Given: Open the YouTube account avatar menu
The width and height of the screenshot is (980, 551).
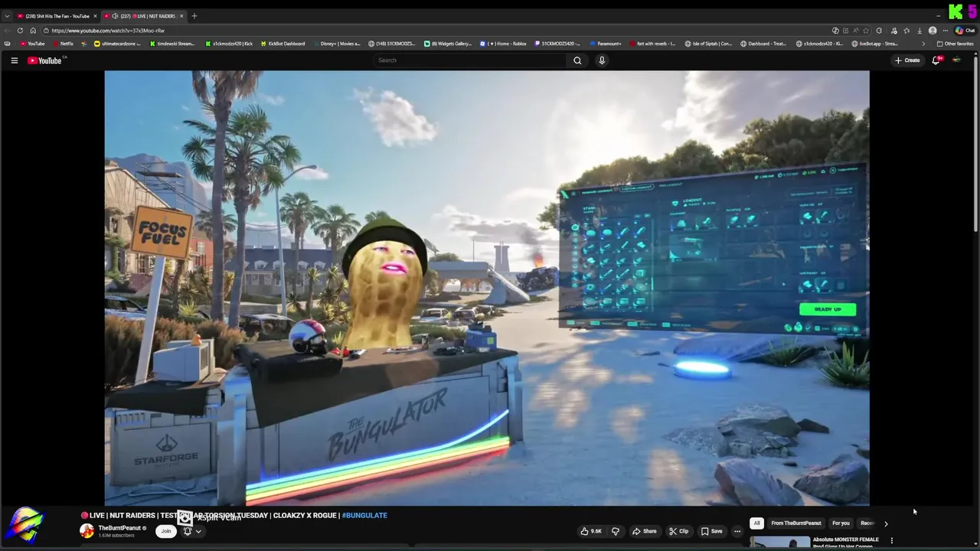Looking at the screenshot, I should 956,60.
